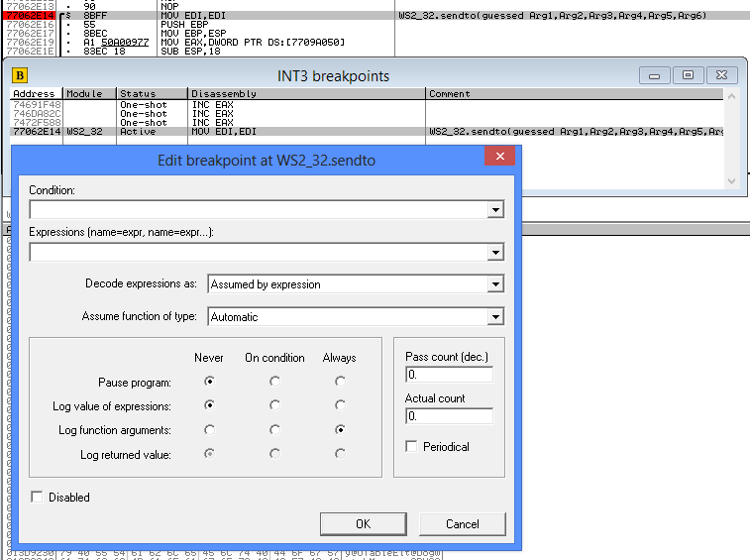The width and height of the screenshot is (750, 560).
Task: Click the Comment column header
Action: [575, 94]
